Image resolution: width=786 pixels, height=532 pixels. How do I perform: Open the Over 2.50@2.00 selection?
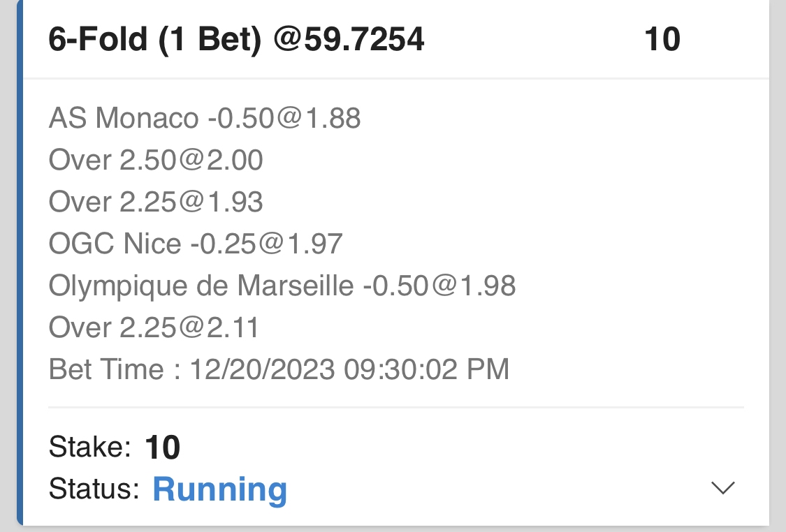click(156, 161)
